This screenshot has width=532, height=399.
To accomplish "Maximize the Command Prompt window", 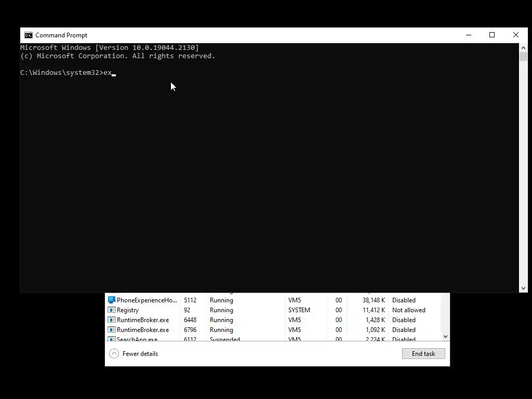I will [492, 35].
